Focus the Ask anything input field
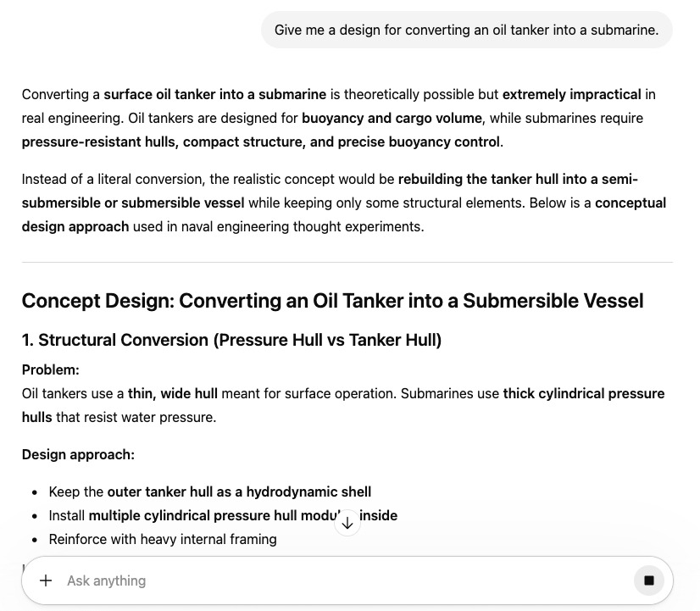This screenshot has height=611, width=700. tap(339, 580)
